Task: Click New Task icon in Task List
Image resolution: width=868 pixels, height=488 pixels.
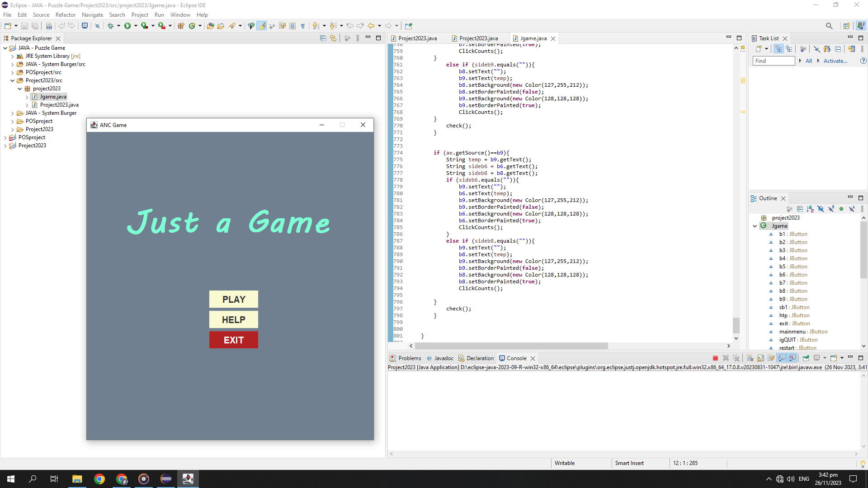Action: pos(759,49)
